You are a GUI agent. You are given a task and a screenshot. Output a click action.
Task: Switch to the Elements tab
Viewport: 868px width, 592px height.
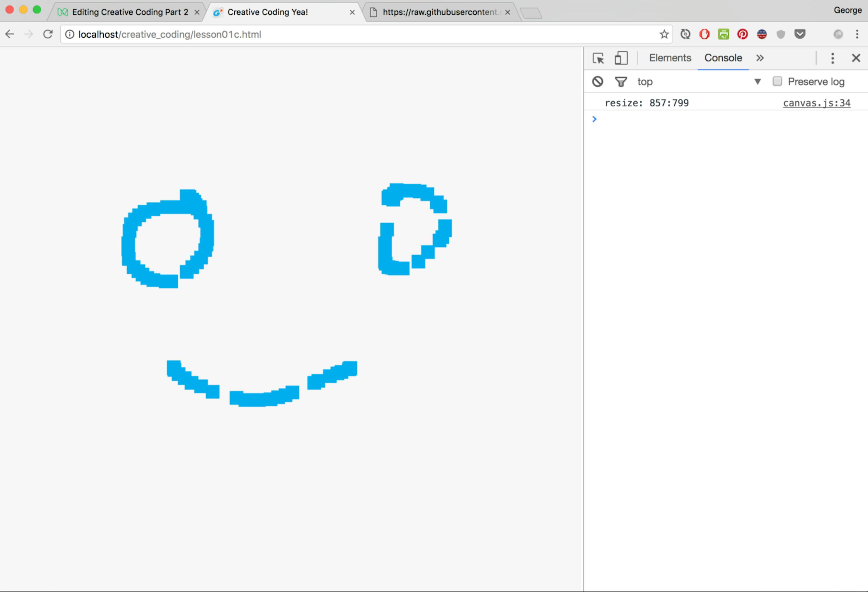pos(670,58)
